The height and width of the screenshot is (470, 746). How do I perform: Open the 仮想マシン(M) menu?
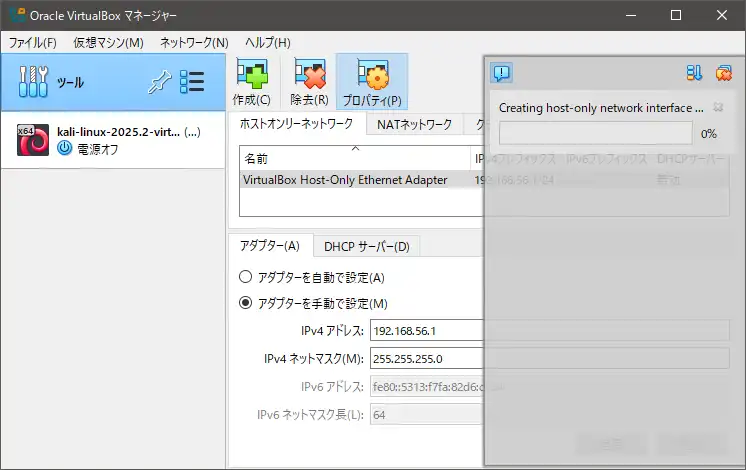click(108, 43)
